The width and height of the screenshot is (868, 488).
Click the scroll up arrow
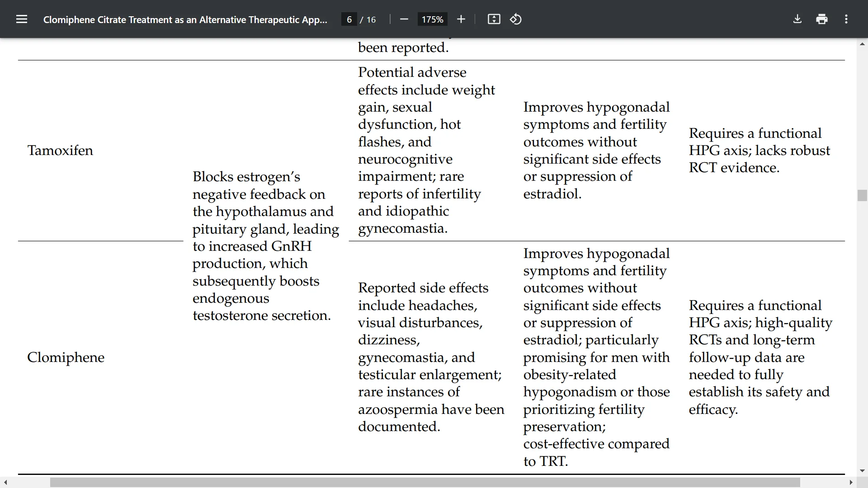pos(862,44)
